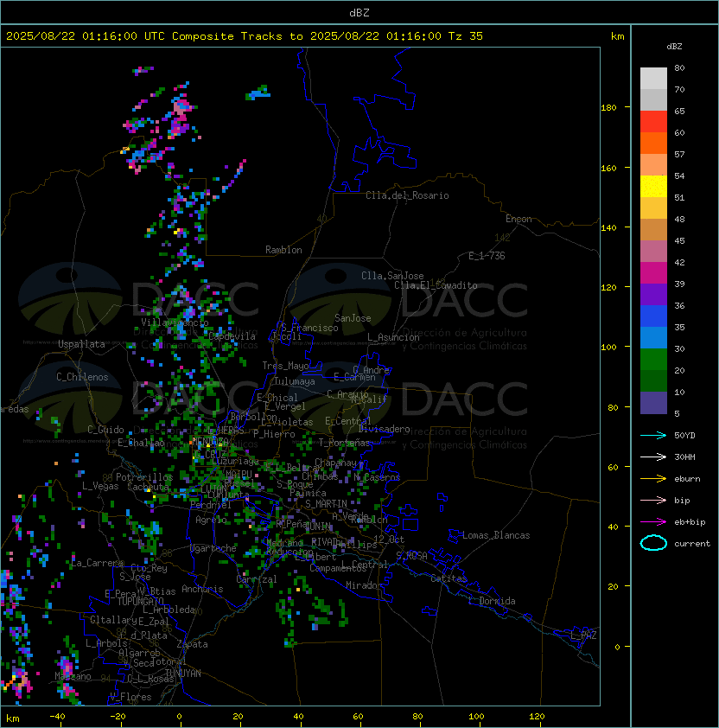Click the bright yellow 51-54 dBZ swatch
Screen dimensions: 719x728
click(653, 186)
